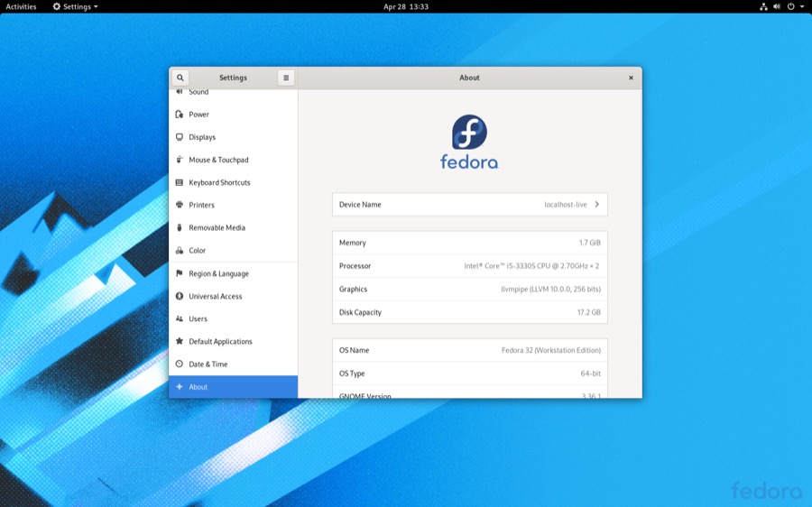This screenshot has height=507, width=812.
Task: Open the clock showing Apr 28 13:33
Action: (406, 6)
